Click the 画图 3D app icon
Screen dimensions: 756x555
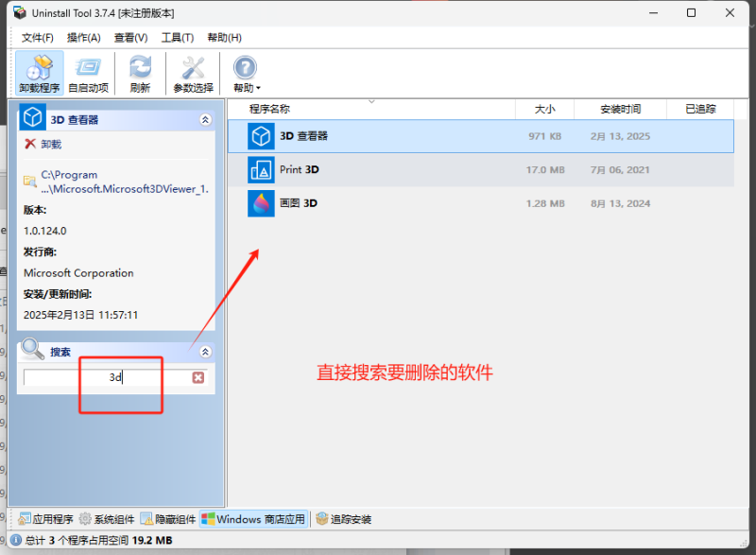(261, 203)
